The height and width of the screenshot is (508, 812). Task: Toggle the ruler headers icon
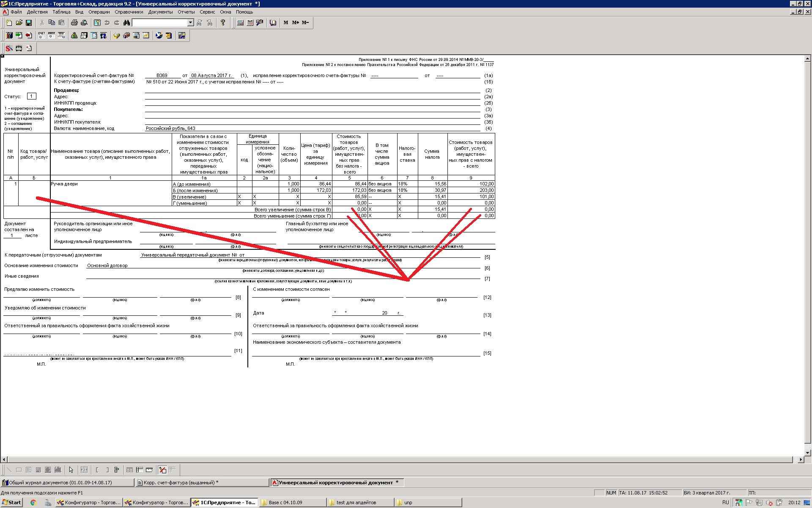coord(149,470)
